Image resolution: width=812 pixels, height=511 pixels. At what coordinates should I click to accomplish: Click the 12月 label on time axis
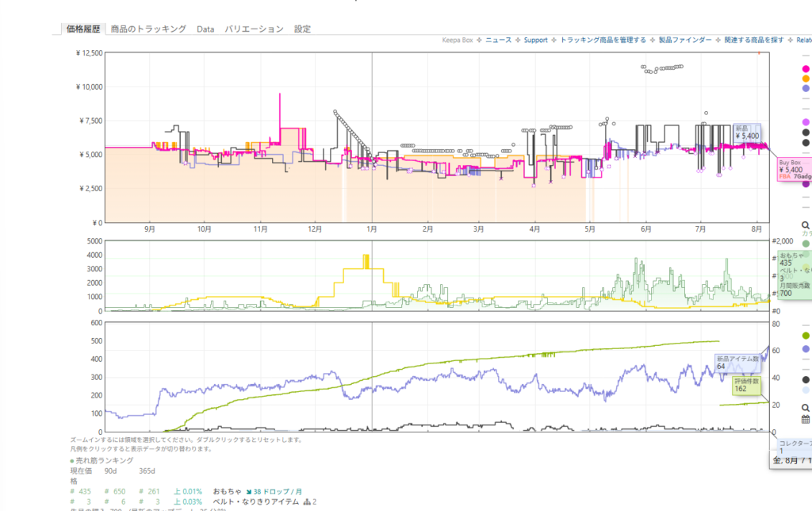pos(315,229)
